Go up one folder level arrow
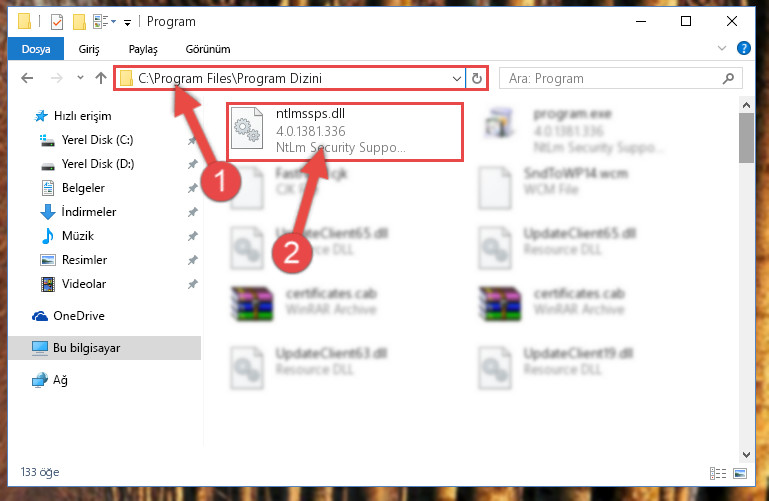Screen dimensions: 769x501 101,78
